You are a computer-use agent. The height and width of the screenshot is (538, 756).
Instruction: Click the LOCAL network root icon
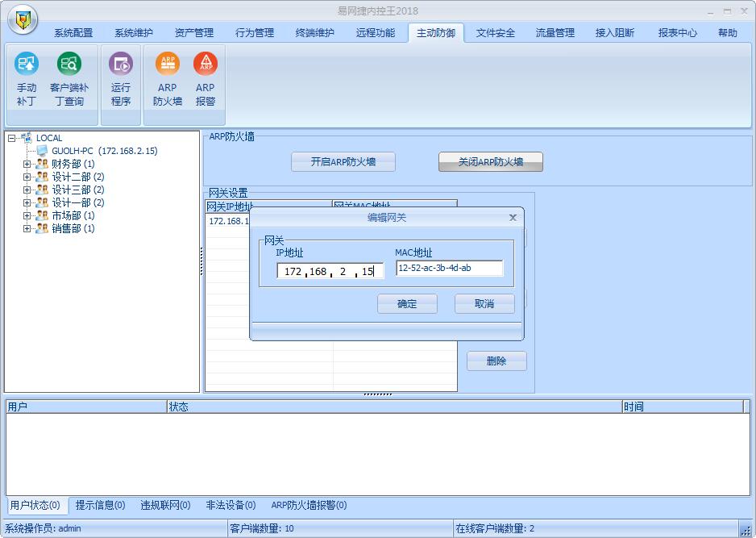(27, 137)
